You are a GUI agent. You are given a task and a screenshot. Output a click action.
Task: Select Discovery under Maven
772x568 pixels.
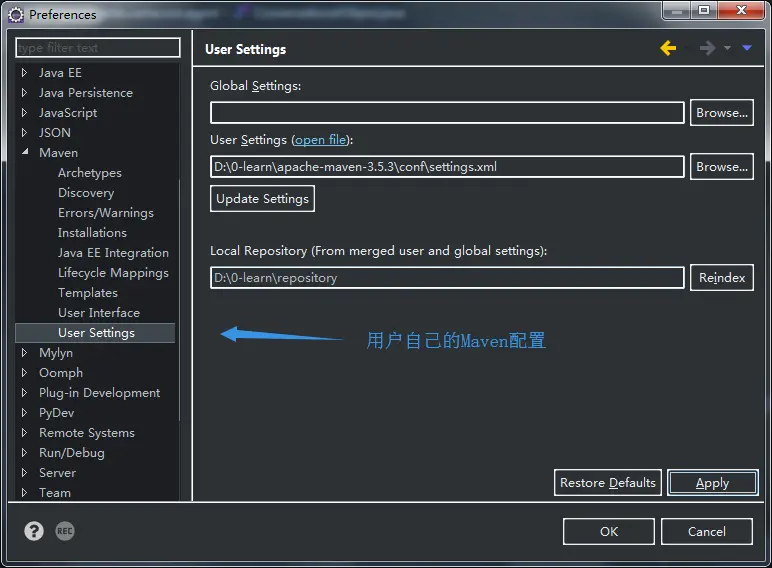pos(86,193)
